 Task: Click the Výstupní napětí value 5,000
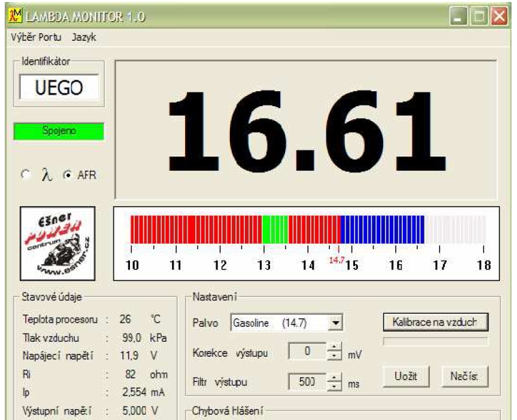[134, 410]
